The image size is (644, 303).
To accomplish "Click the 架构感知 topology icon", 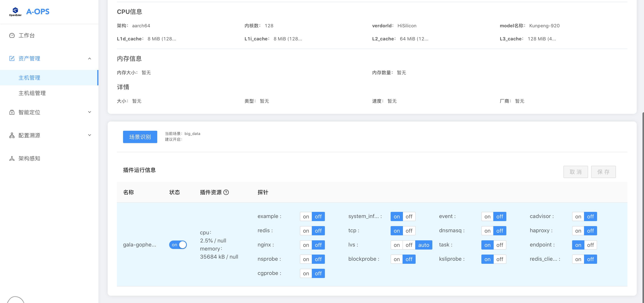I will tap(12, 158).
